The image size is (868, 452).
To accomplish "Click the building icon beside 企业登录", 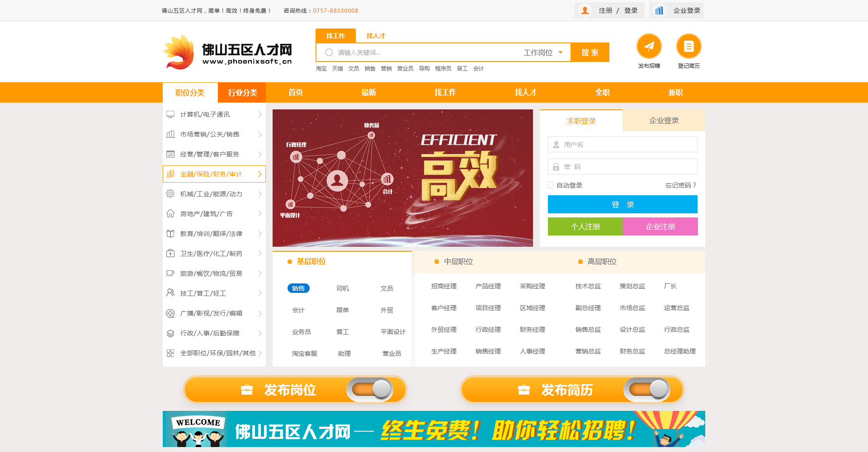I will (x=660, y=10).
